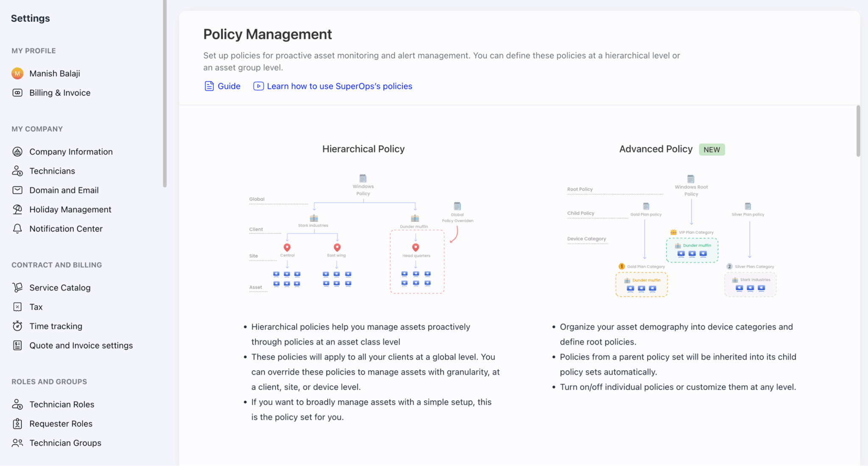The width and height of the screenshot is (868, 466).
Task: Click the main content vertical scrollbar
Action: pos(858,131)
